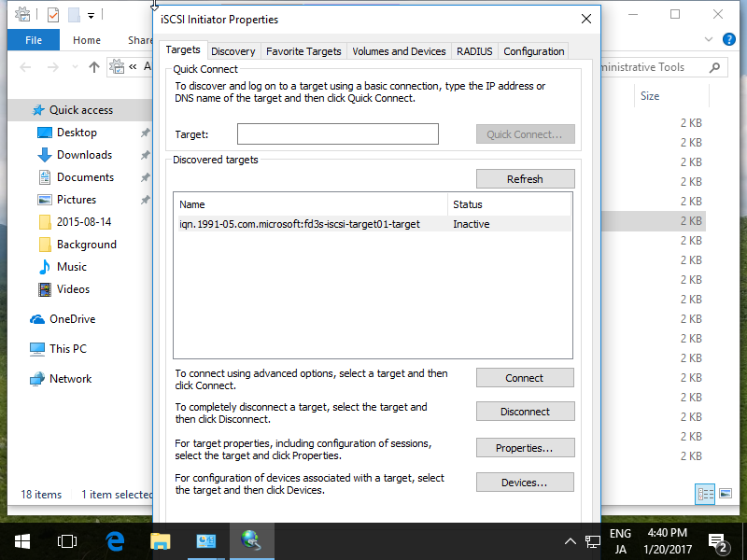Open the Windows Start menu
747x560 pixels.
[x=21, y=541]
